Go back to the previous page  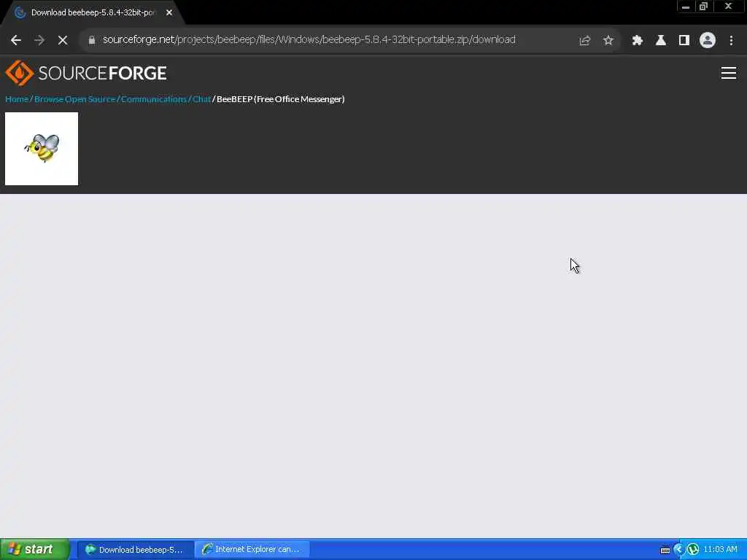click(16, 40)
